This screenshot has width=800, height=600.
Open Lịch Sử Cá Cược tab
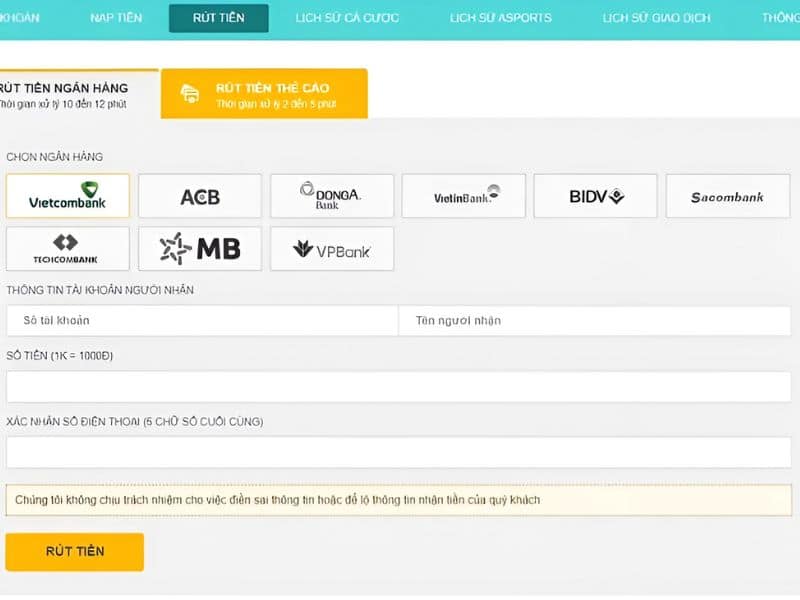pos(347,18)
